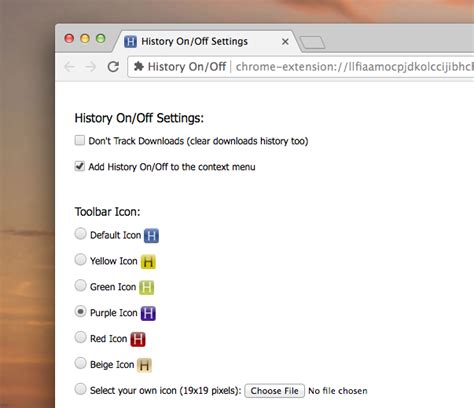This screenshot has height=408, width=474.
Task: Close the History On/Off Settings tab
Action: point(285,42)
